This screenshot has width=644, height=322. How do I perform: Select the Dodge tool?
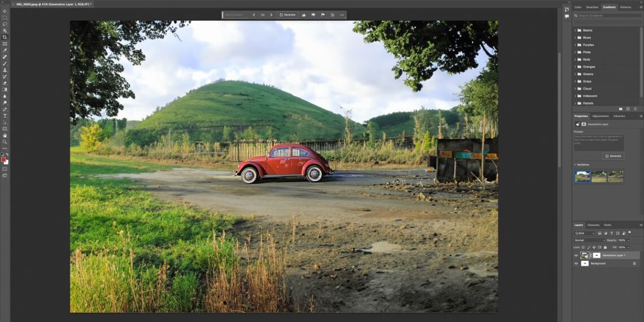pyautogui.click(x=5, y=103)
